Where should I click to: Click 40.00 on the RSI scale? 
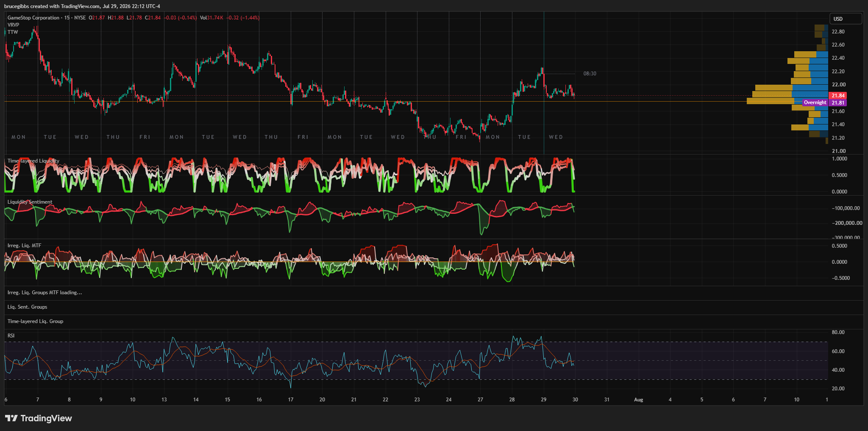[x=838, y=370]
